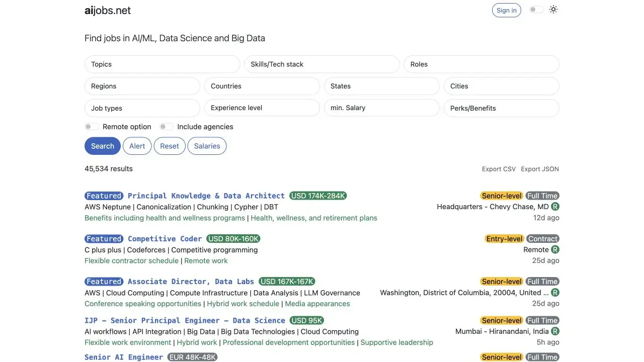This screenshot has height=362, width=644.
Task: Click the Reset button
Action: tap(170, 146)
